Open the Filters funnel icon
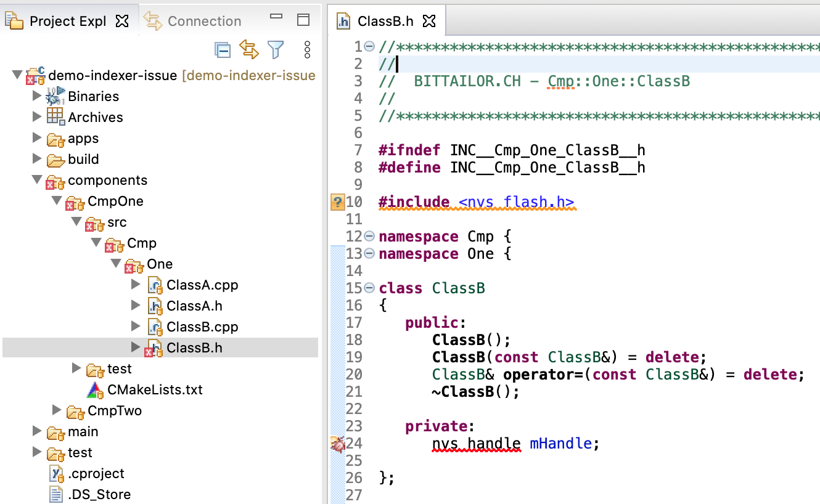The image size is (820, 504). (276, 50)
